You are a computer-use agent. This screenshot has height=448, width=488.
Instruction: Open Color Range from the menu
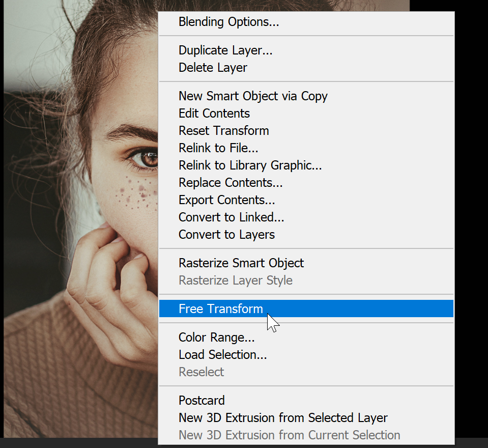coord(306,337)
